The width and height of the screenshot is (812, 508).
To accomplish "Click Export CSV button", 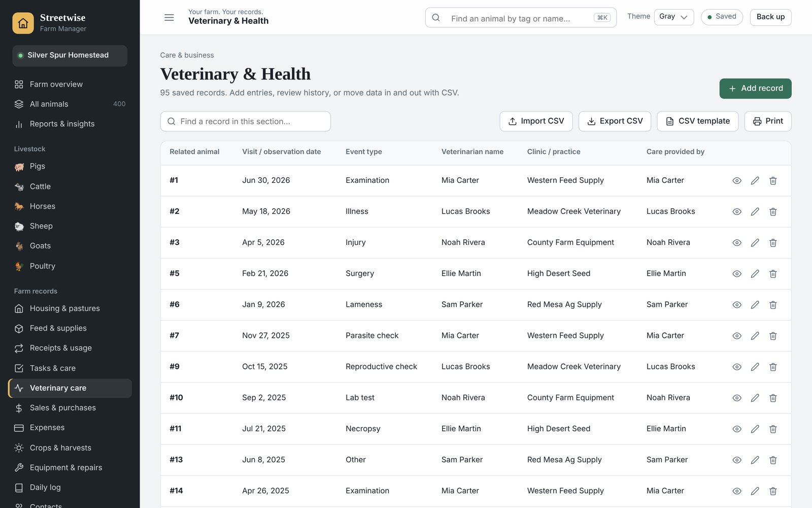I will coord(615,121).
